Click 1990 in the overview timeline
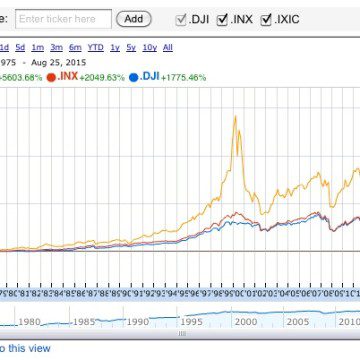 (x=138, y=322)
